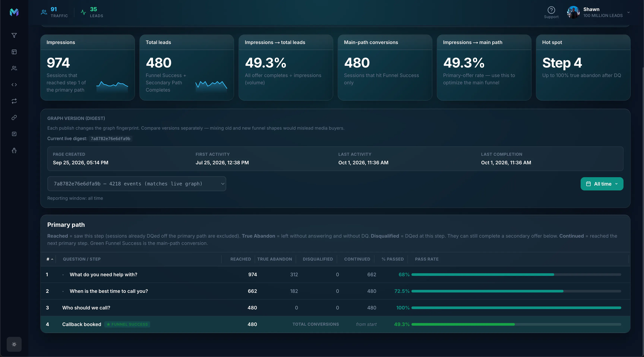Open the graph version digest dropdown
The height and width of the screenshot is (357, 644).
137,184
